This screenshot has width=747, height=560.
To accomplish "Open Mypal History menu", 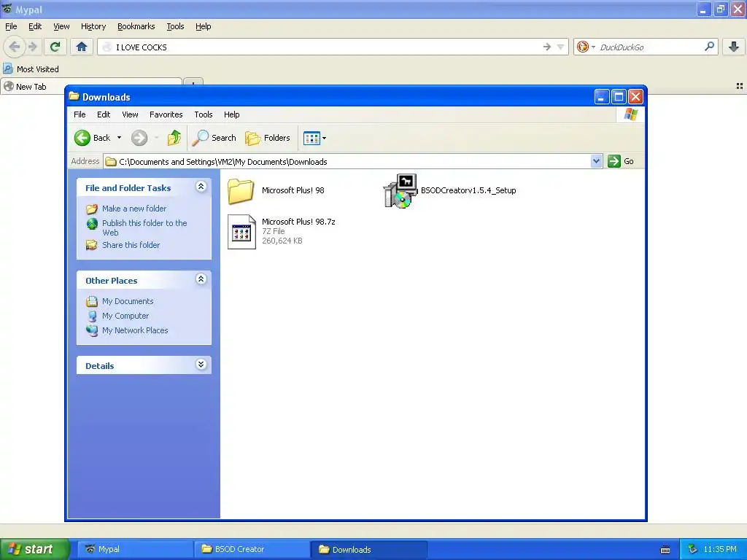I will click(93, 27).
